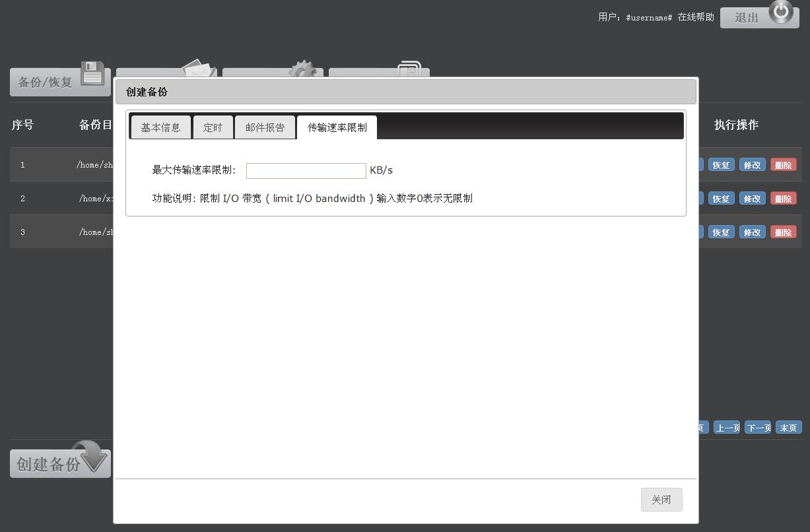Click 修改 for backup row 2

pos(753,199)
